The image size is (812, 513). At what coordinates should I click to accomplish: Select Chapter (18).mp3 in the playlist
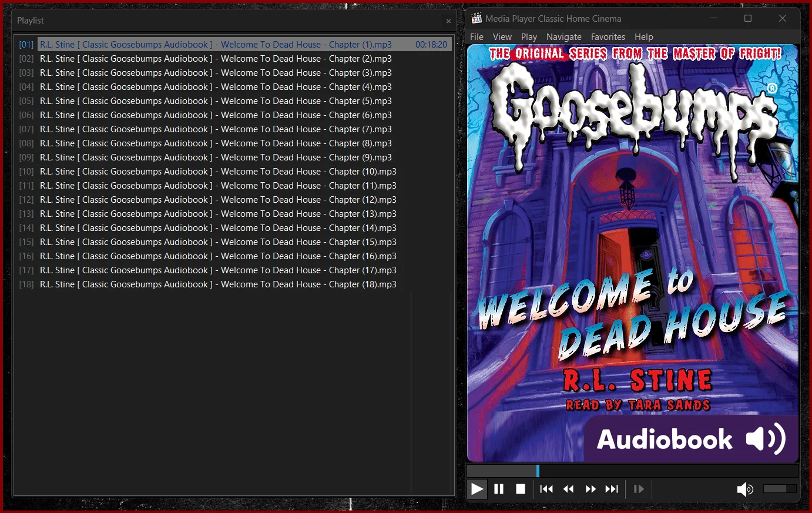pos(218,284)
